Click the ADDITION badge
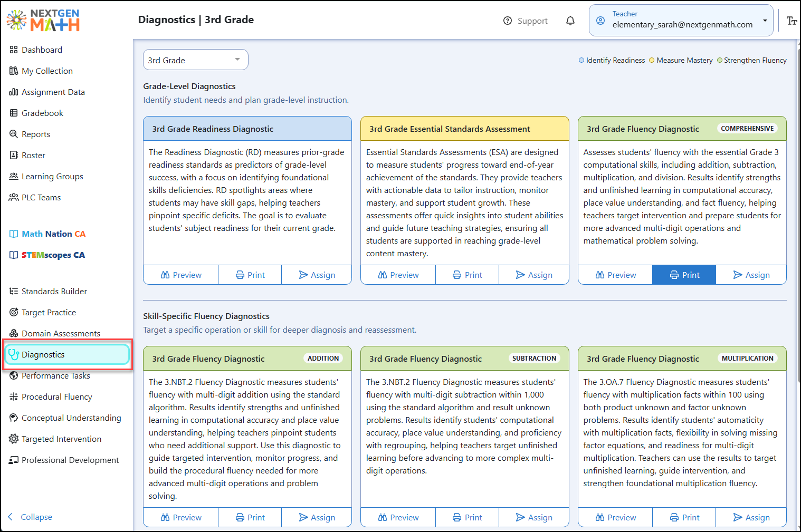The height and width of the screenshot is (532, 801). pos(323,358)
